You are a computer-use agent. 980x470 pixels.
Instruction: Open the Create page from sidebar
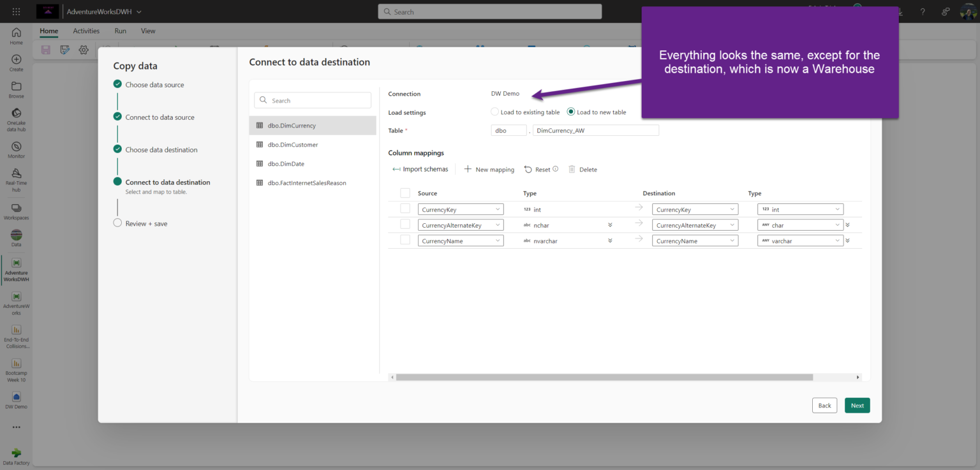[16, 62]
